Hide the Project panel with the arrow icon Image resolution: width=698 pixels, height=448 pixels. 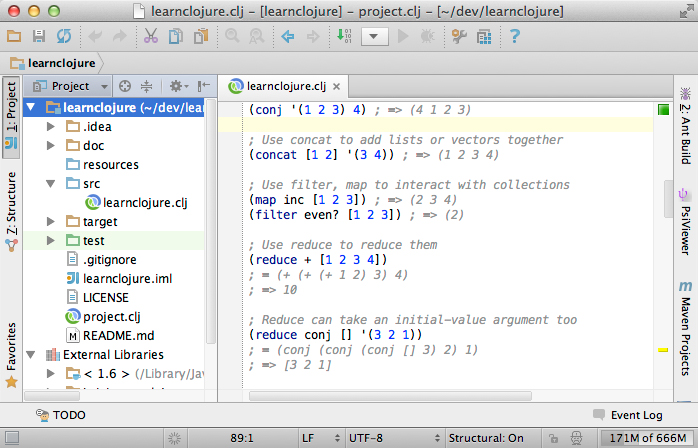[x=203, y=86]
